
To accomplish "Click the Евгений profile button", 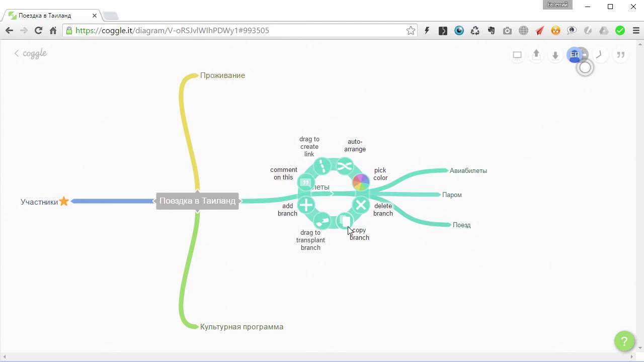I will click(557, 5).
